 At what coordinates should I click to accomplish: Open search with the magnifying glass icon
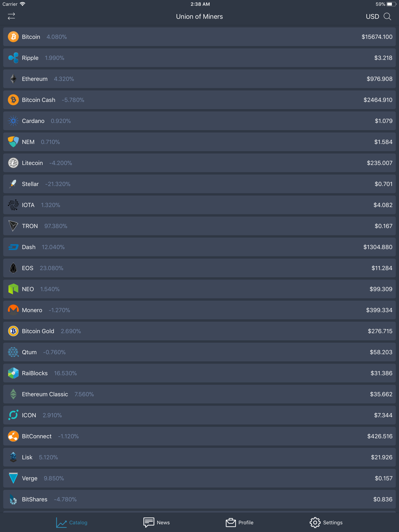pyautogui.click(x=387, y=16)
